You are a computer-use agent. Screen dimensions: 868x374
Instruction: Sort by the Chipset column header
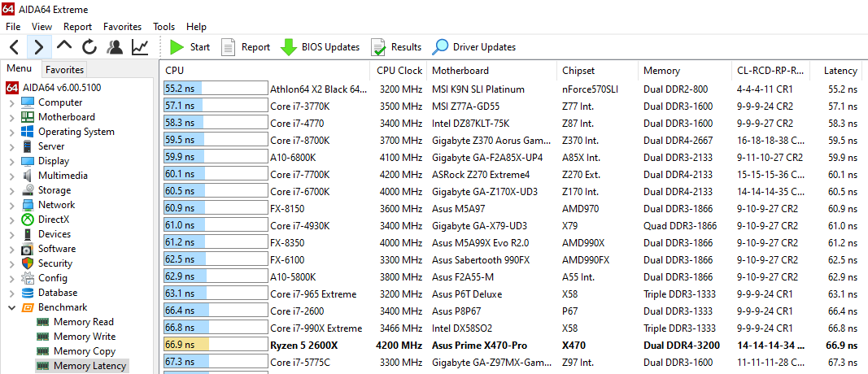tap(598, 70)
